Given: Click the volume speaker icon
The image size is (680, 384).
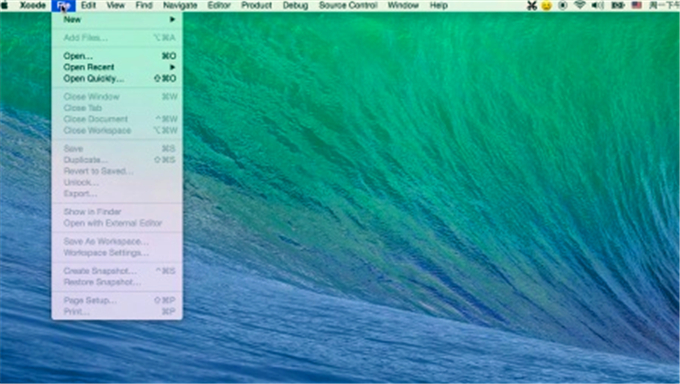Looking at the screenshot, I should tap(598, 6).
